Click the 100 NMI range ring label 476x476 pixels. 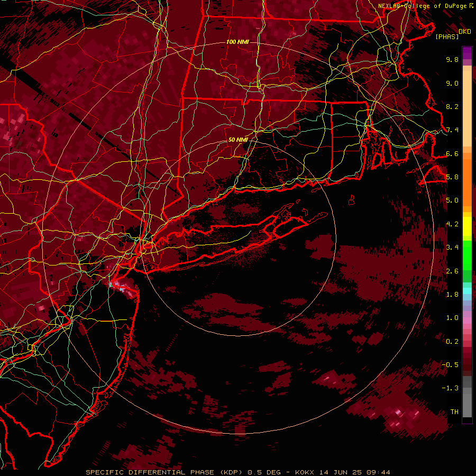237,42
